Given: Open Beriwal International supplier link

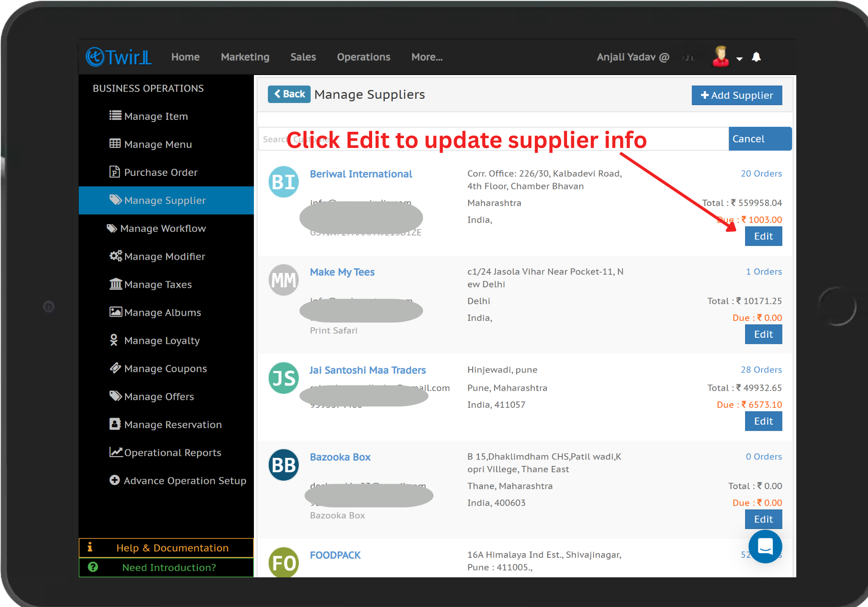Looking at the screenshot, I should tap(361, 174).
